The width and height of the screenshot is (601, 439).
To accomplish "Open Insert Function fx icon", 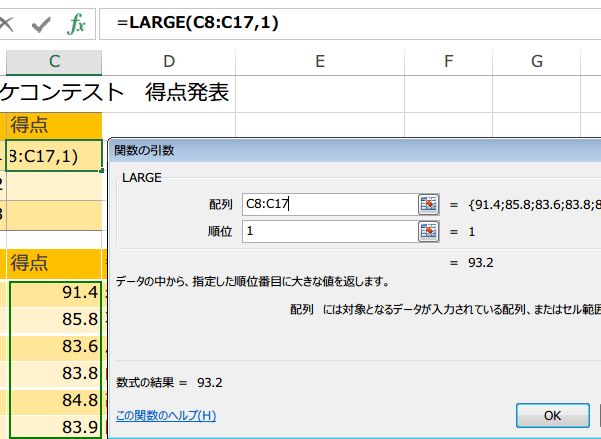I will [x=76, y=24].
